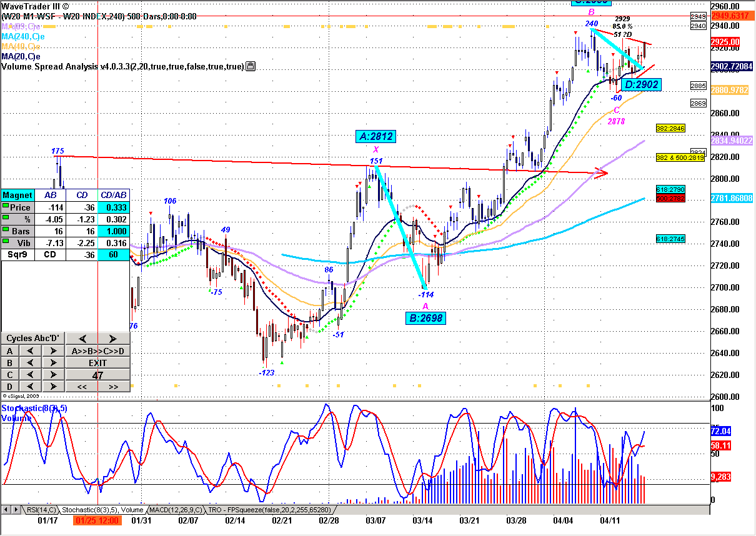Click the cyan 2781.86808 price tag
756x536 pixels.
732,198
